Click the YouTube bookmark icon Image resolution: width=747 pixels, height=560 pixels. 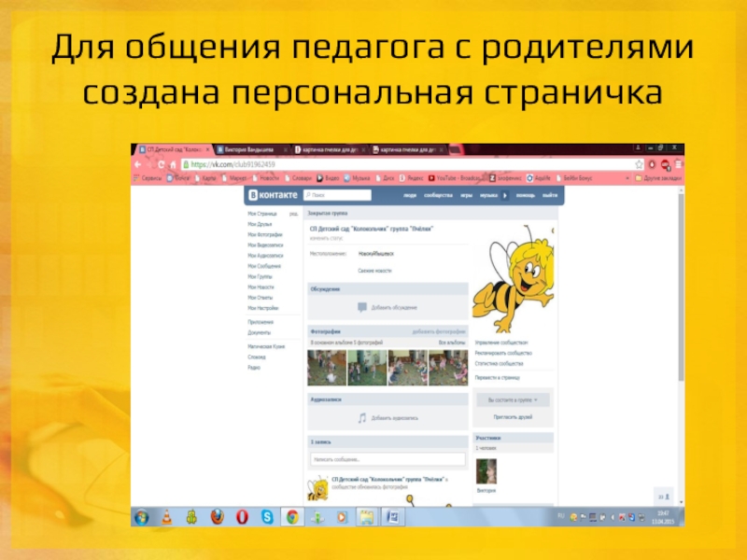431,178
